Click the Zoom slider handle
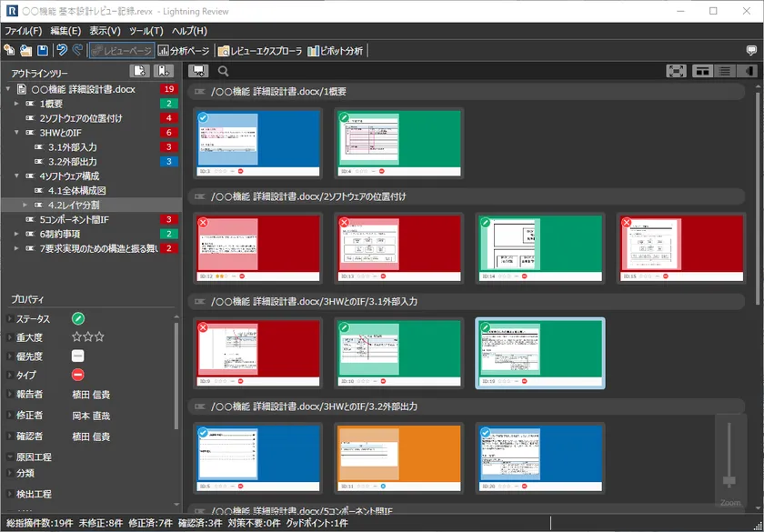 [729, 480]
